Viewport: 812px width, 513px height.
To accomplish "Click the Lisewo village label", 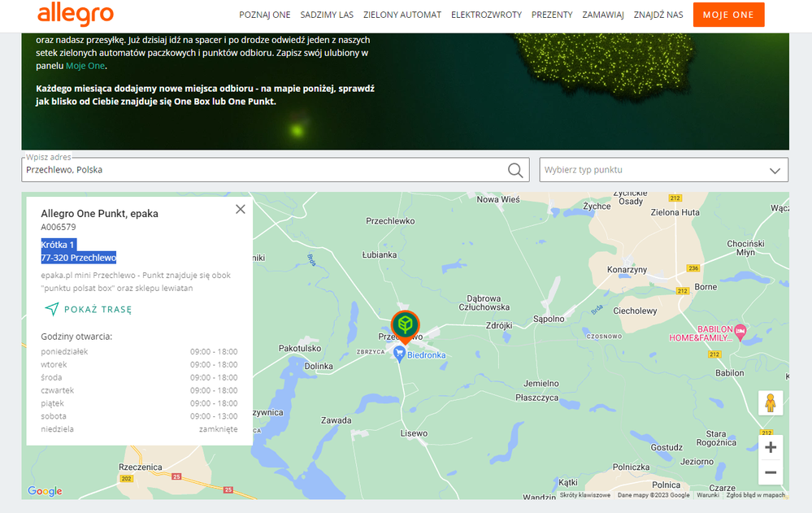I will [414, 433].
